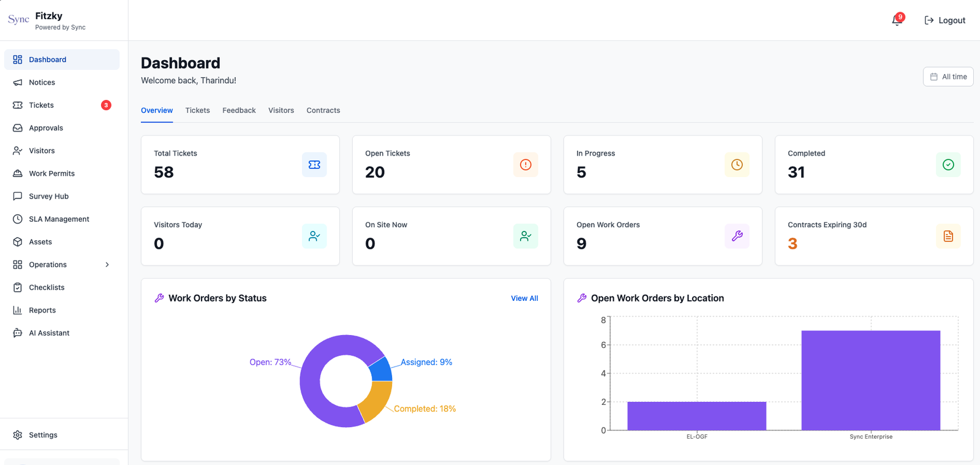
Task: Click the Settings gear icon
Action: point(18,435)
